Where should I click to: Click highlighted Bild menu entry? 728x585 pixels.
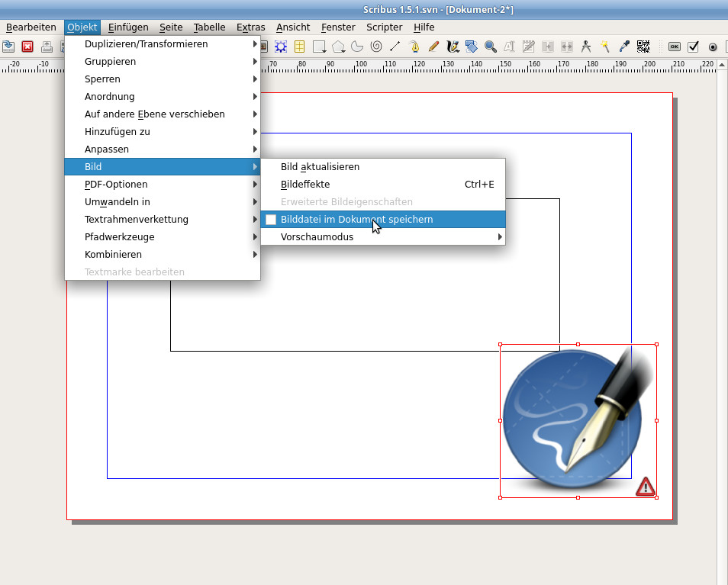point(163,166)
